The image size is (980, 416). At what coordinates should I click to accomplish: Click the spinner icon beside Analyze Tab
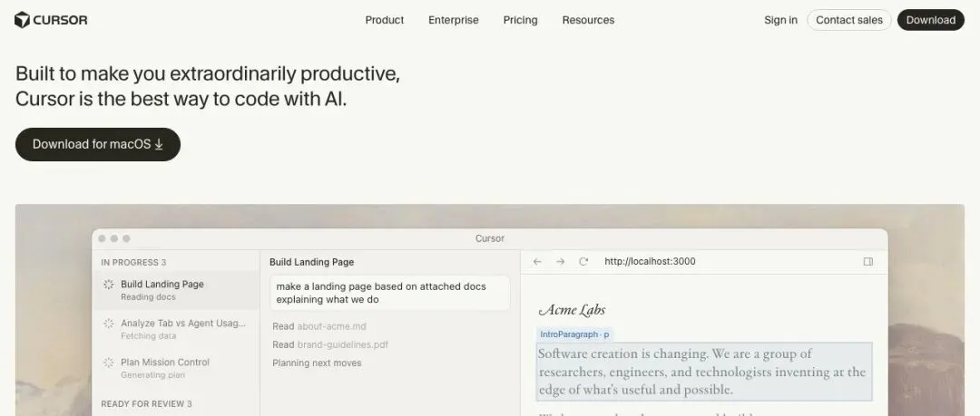pyautogui.click(x=108, y=324)
